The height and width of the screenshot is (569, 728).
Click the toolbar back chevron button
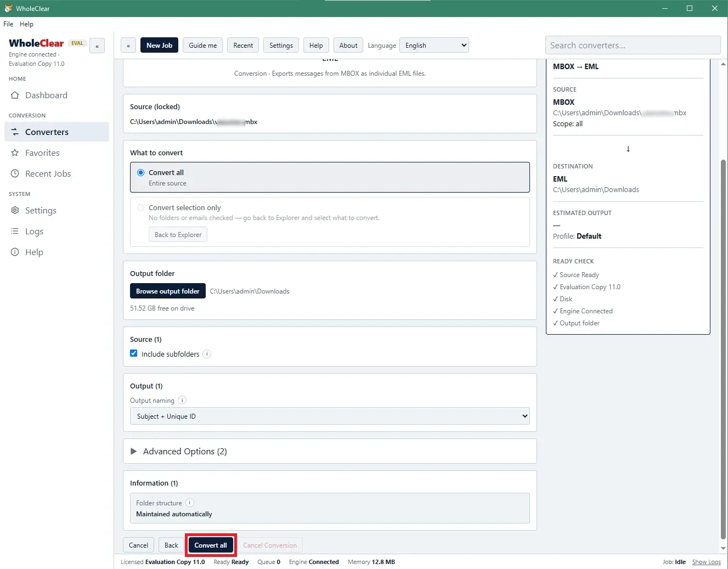point(128,46)
